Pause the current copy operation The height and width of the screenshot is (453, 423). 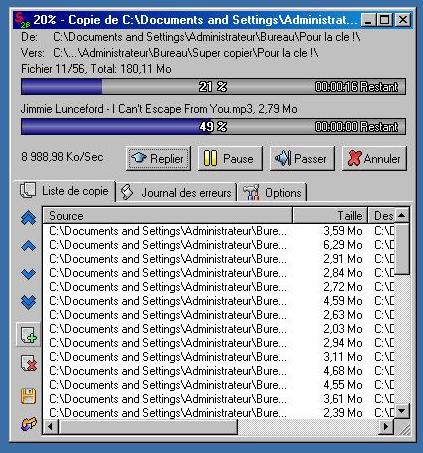(x=230, y=158)
